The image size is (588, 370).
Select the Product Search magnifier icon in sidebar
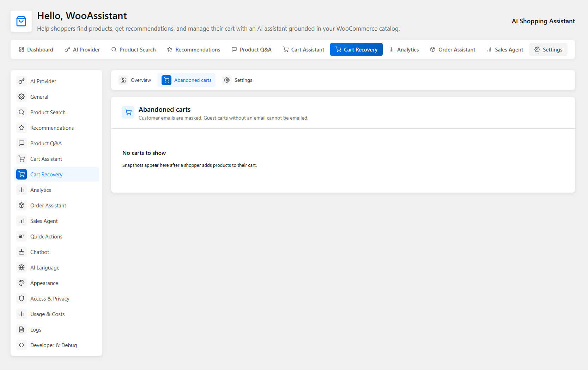coord(22,112)
